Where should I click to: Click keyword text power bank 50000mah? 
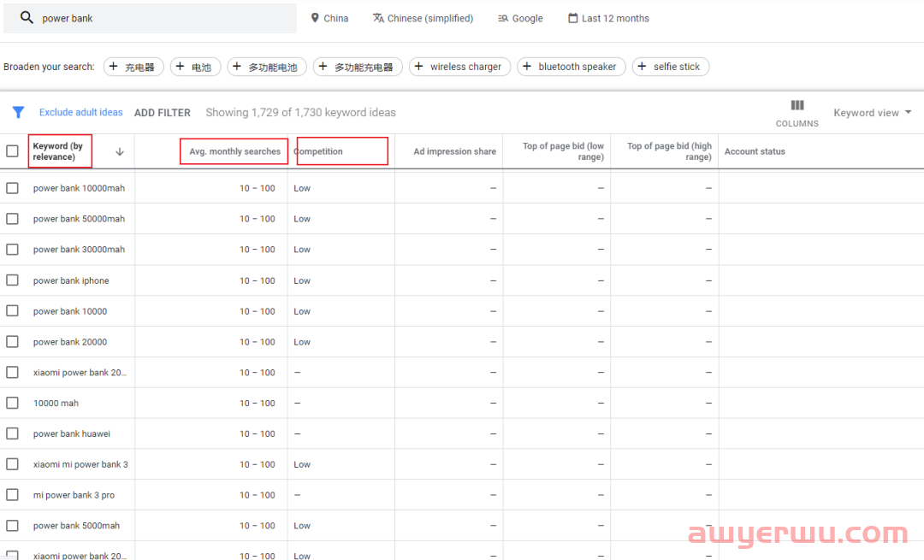pos(79,219)
